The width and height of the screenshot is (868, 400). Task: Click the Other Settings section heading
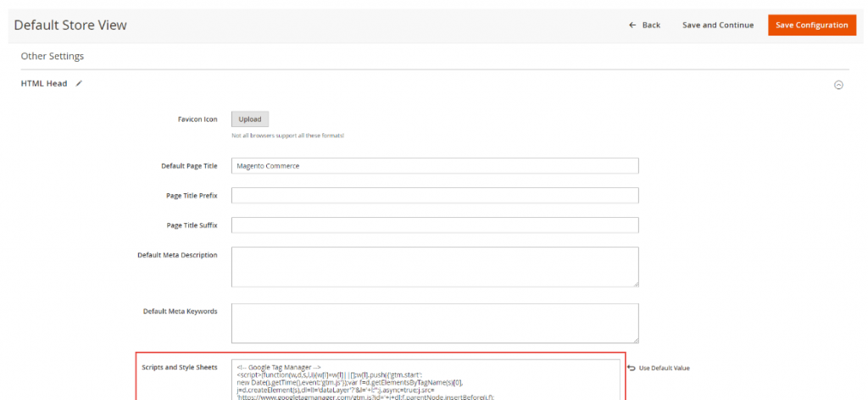(x=52, y=57)
